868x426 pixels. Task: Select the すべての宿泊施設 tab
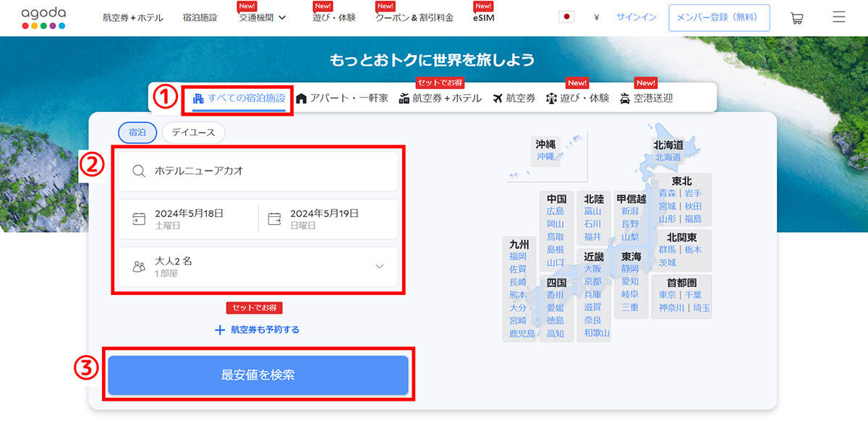pos(239,98)
